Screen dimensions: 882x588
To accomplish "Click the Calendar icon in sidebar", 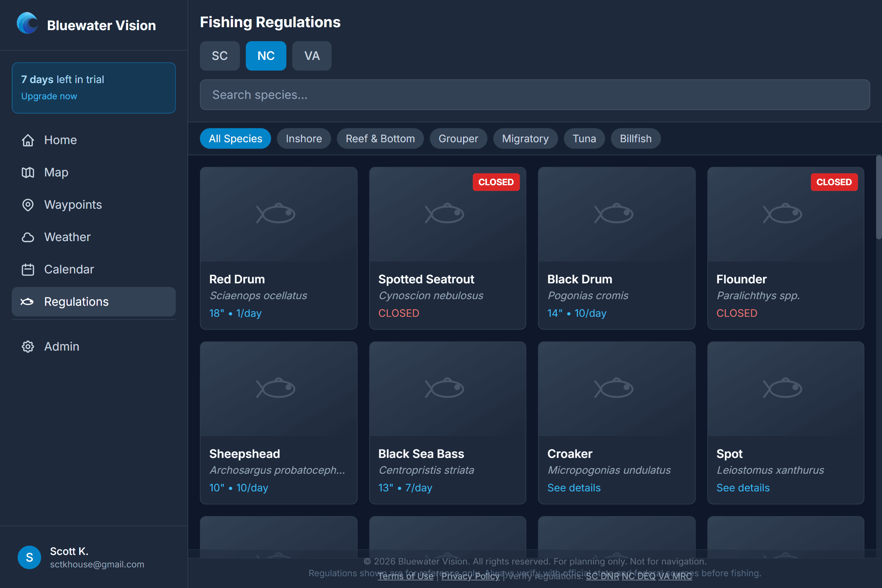I will coord(28,269).
